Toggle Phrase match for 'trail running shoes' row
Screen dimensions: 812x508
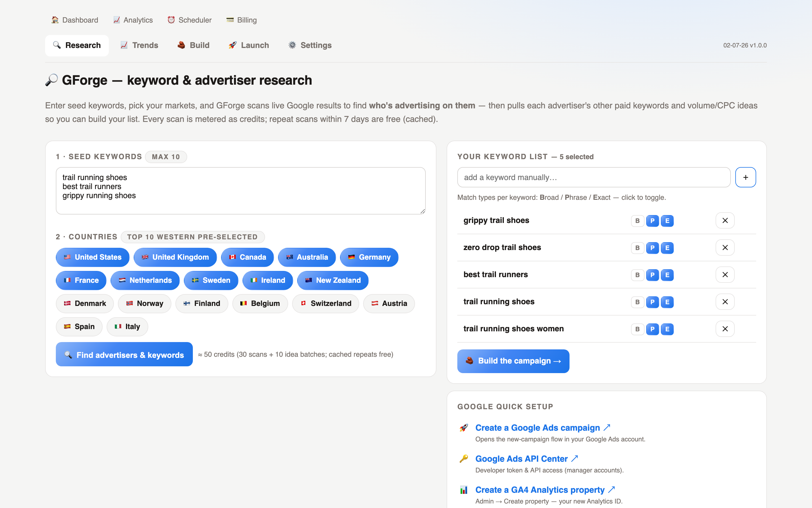652,302
